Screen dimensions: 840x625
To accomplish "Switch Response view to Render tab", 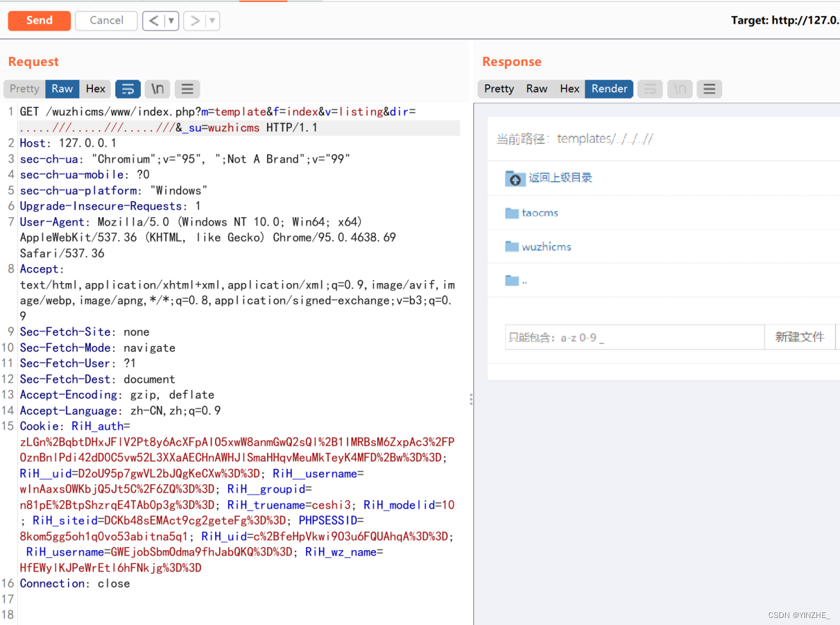I will [x=610, y=89].
